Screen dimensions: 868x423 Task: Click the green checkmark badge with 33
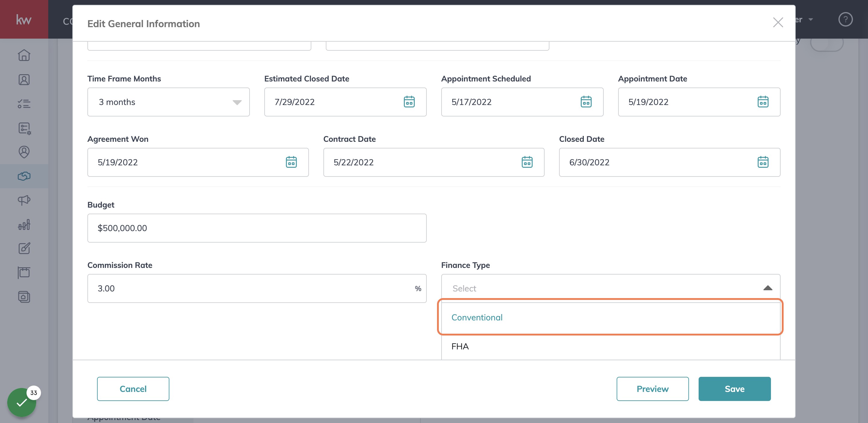click(22, 402)
